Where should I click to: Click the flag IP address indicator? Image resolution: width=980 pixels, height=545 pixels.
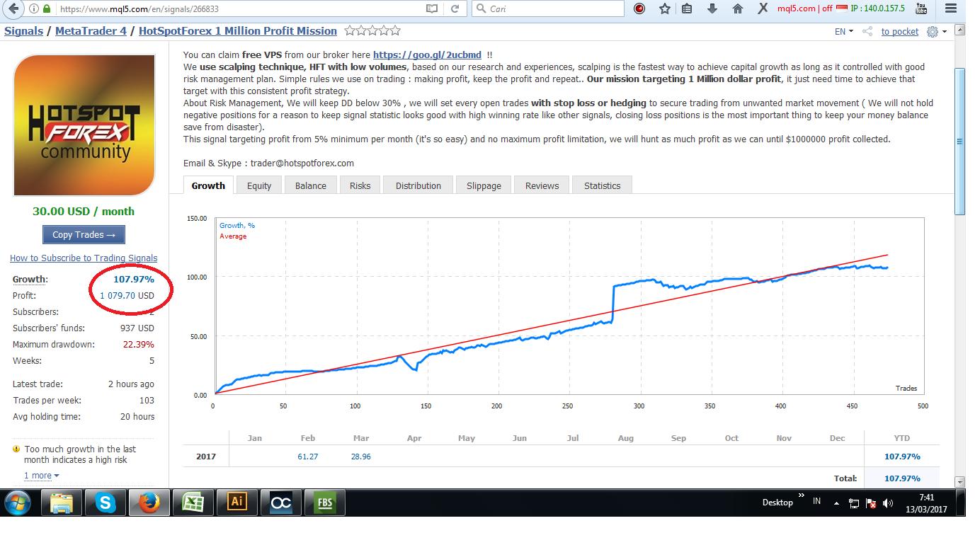(x=870, y=8)
